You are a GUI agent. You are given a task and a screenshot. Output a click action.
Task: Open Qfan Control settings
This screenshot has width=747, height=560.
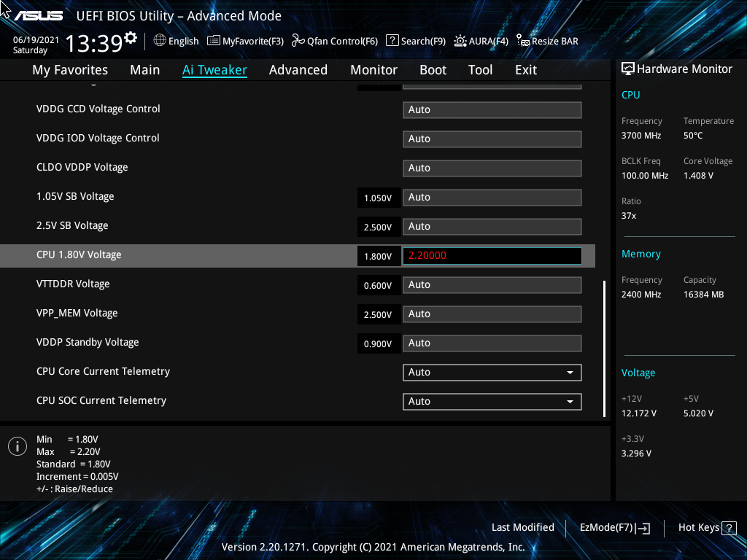[x=334, y=41]
